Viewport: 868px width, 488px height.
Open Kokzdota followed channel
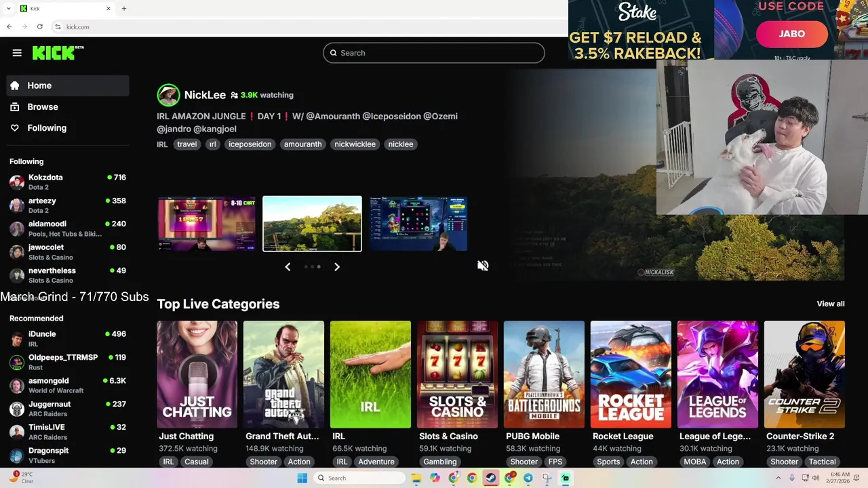[x=68, y=182]
